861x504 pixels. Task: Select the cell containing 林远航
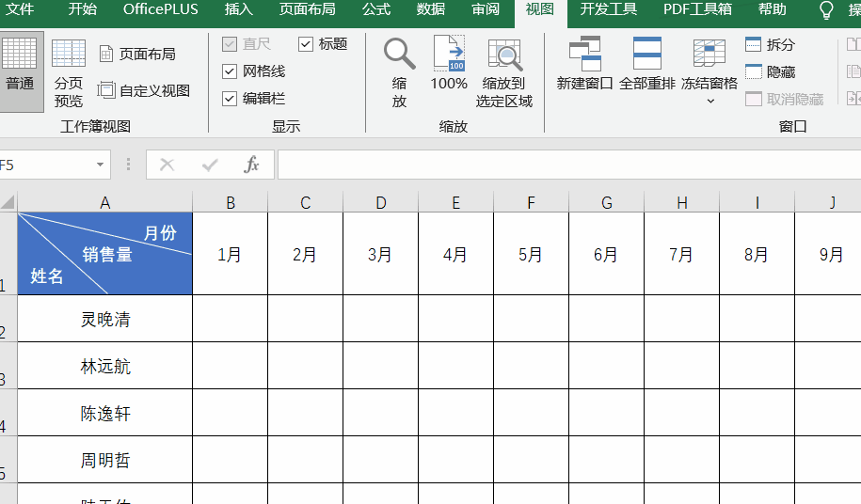point(104,366)
